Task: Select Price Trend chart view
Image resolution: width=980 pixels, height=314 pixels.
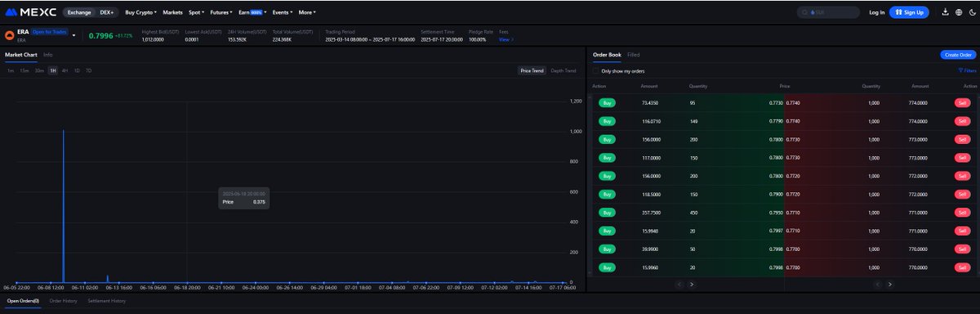Action: point(532,71)
